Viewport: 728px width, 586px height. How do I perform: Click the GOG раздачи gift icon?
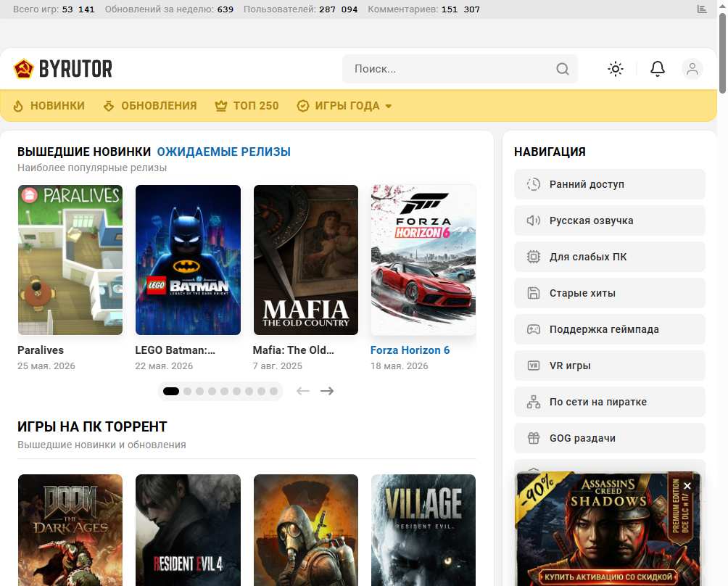534,438
